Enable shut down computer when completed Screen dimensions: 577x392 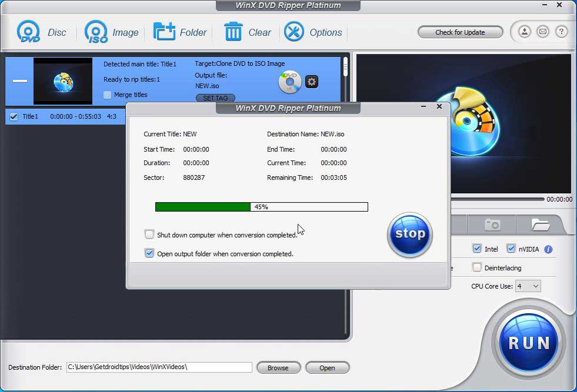pos(149,234)
